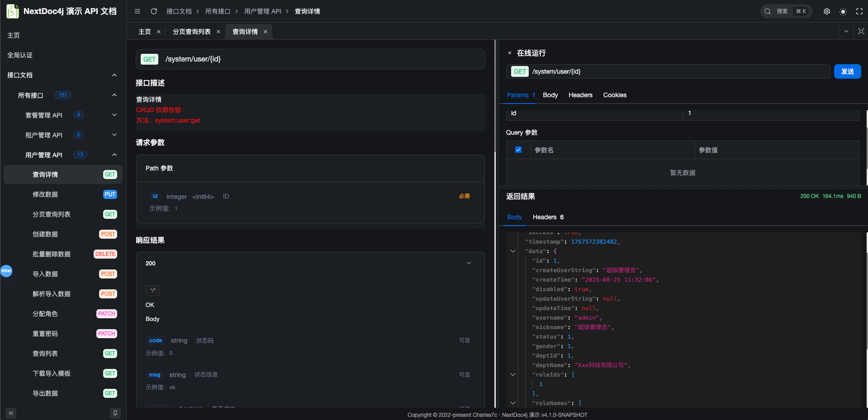Switch to the 主页 tab

click(x=145, y=32)
